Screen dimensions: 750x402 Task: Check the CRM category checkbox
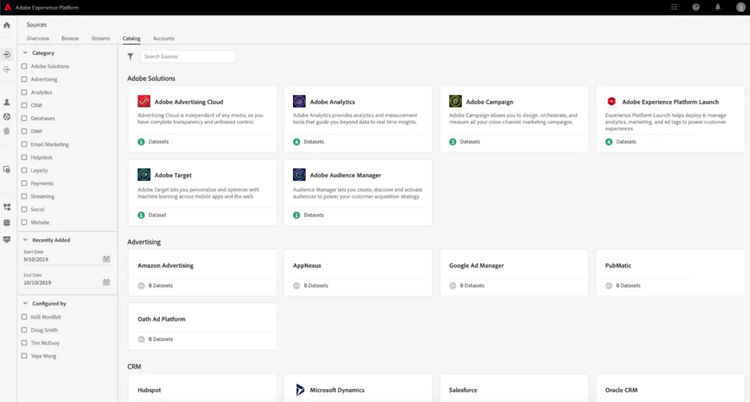coord(24,105)
